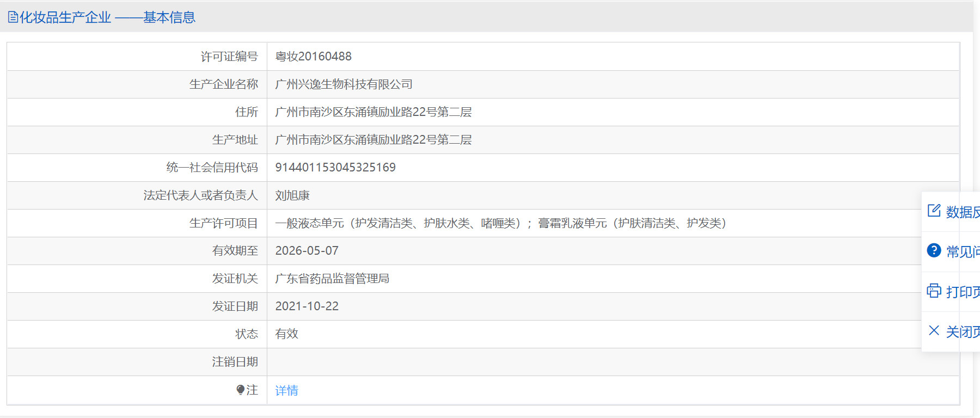Click the 发证机关 label
This screenshot has width=980, height=418.
[235, 279]
